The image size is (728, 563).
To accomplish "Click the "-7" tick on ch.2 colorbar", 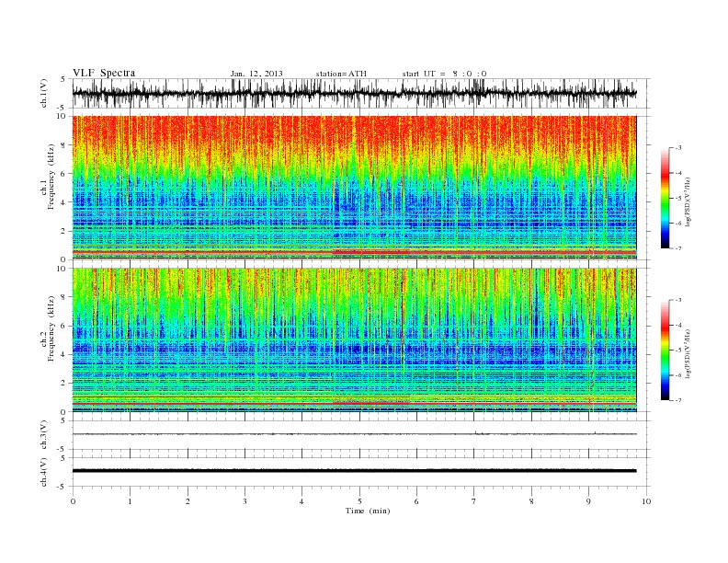I will tap(677, 400).
